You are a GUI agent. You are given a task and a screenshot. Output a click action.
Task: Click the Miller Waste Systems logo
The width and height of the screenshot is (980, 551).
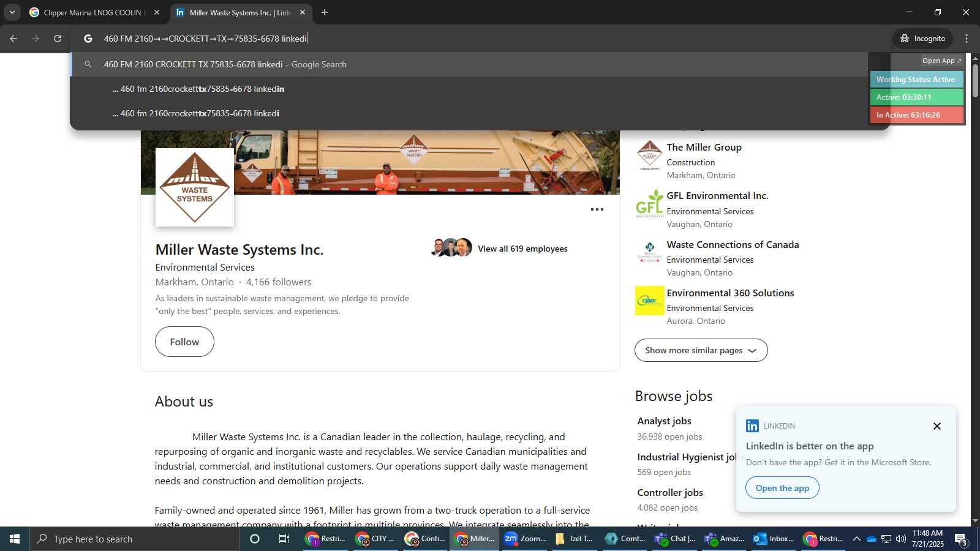click(195, 187)
